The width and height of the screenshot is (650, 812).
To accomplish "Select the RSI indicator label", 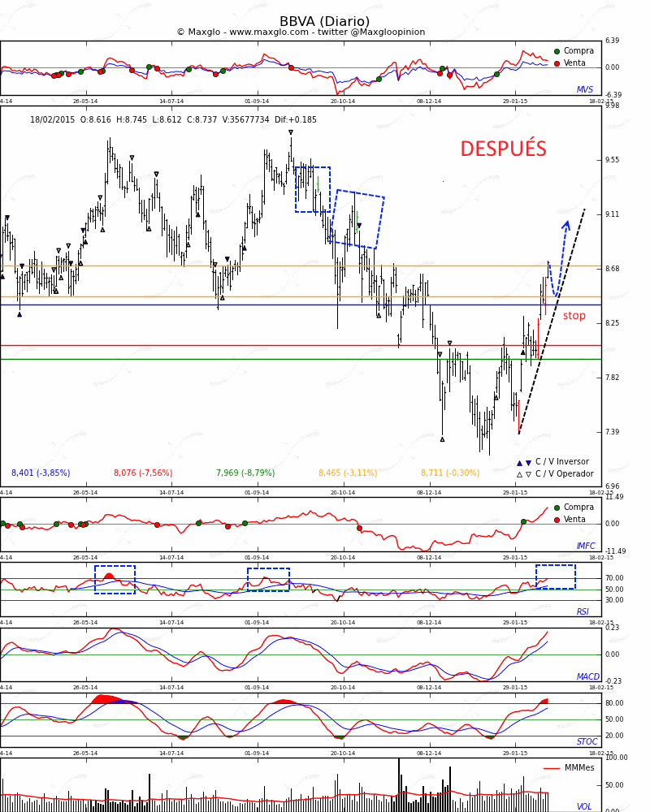I will tap(583, 611).
